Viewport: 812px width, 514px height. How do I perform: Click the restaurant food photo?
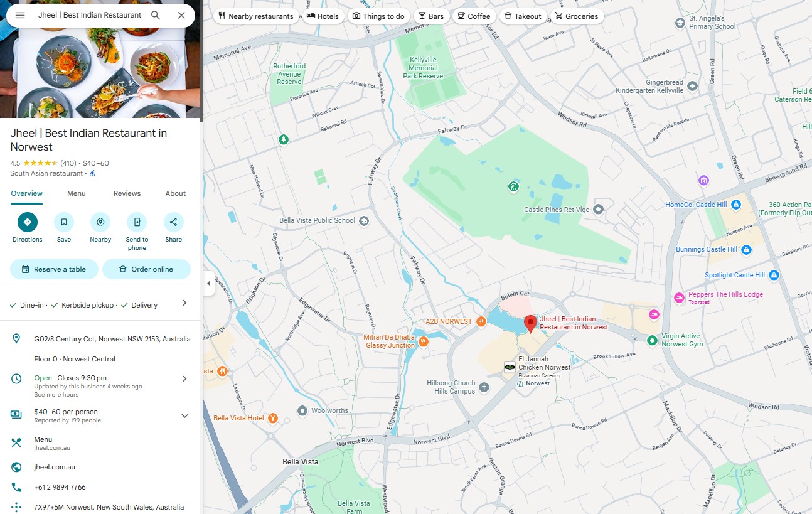(100, 59)
